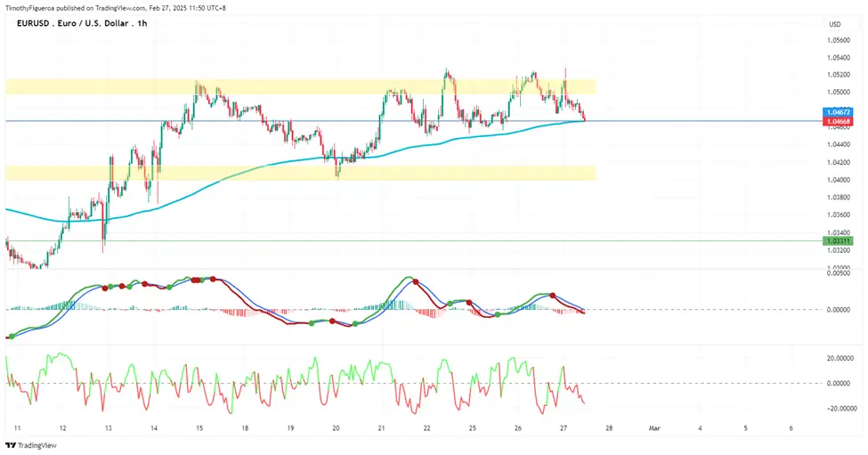Click the 1.04200 price axis value

pyautogui.click(x=839, y=163)
